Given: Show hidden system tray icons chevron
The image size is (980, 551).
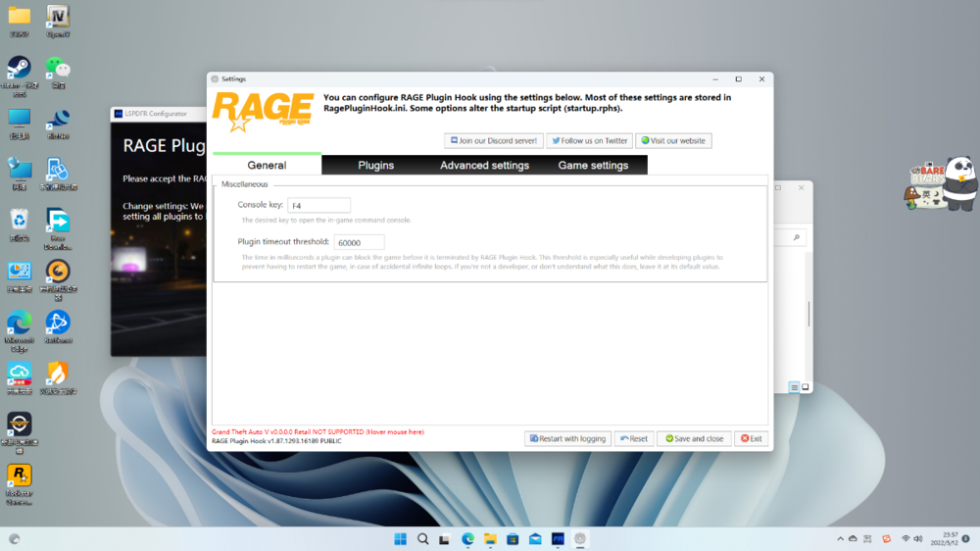Looking at the screenshot, I should coord(840,539).
